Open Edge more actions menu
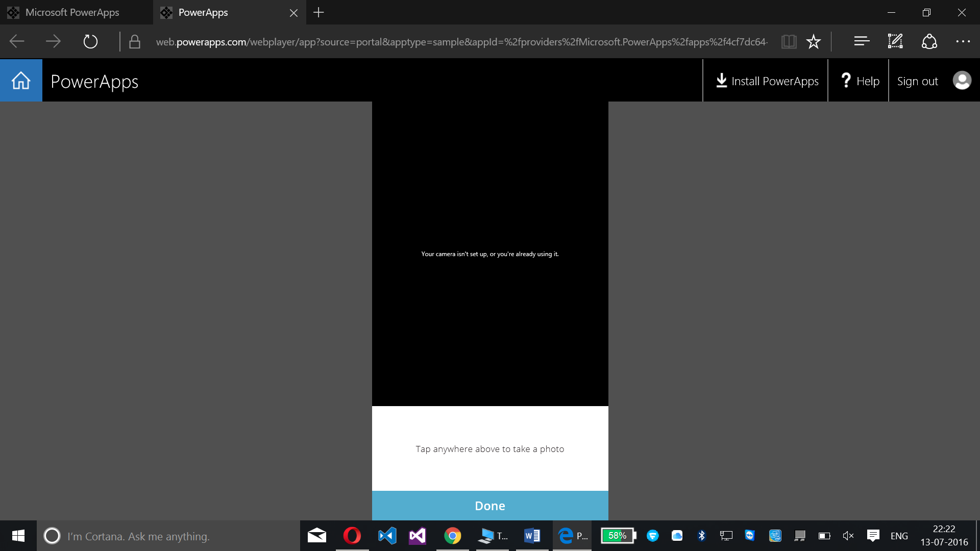980x551 pixels. pyautogui.click(x=963, y=41)
